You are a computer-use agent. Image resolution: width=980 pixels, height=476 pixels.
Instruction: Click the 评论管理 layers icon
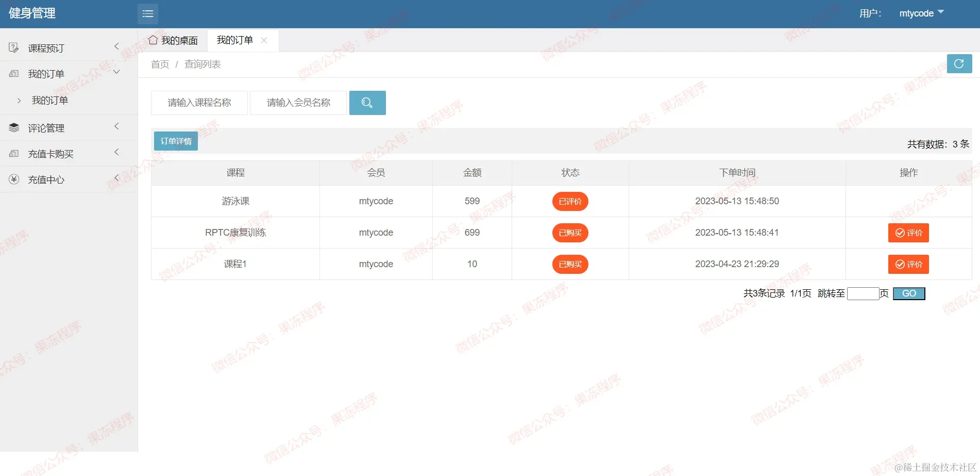(14, 127)
